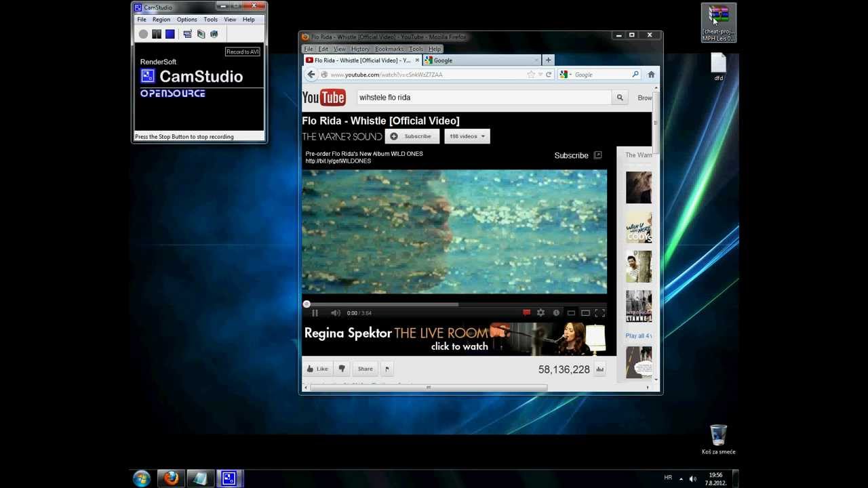This screenshot has height=488, width=868.
Task: Switch to the Google tab
Action: pyautogui.click(x=481, y=60)
